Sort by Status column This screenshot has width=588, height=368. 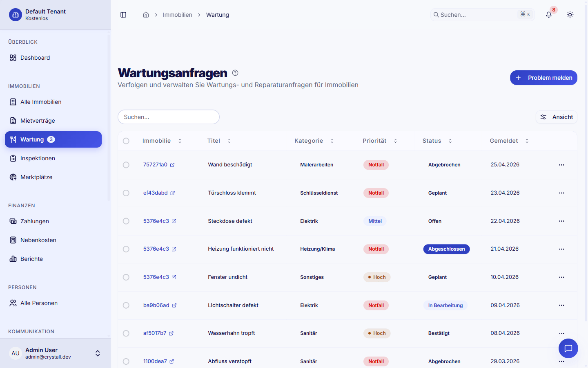437,141
